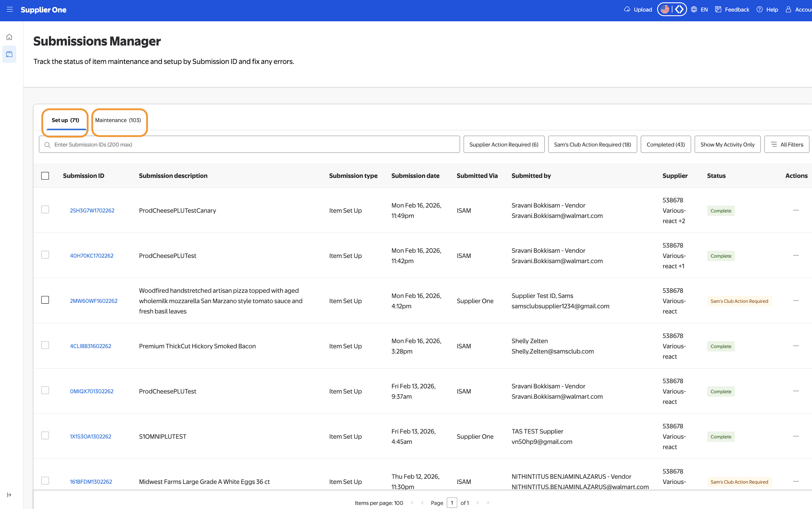The width and height of the screenshot is (812, 509).
Task: Select checkbox for ProdCheesePLUTestCanary submission
Action: pos(45,210)
